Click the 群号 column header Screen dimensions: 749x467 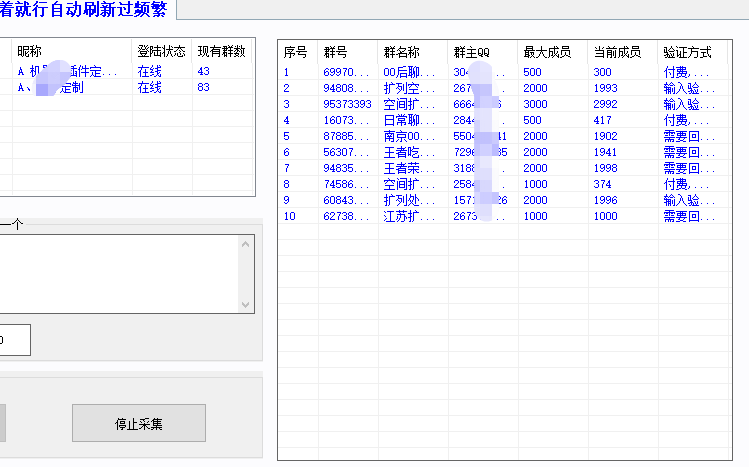(335, 51)
